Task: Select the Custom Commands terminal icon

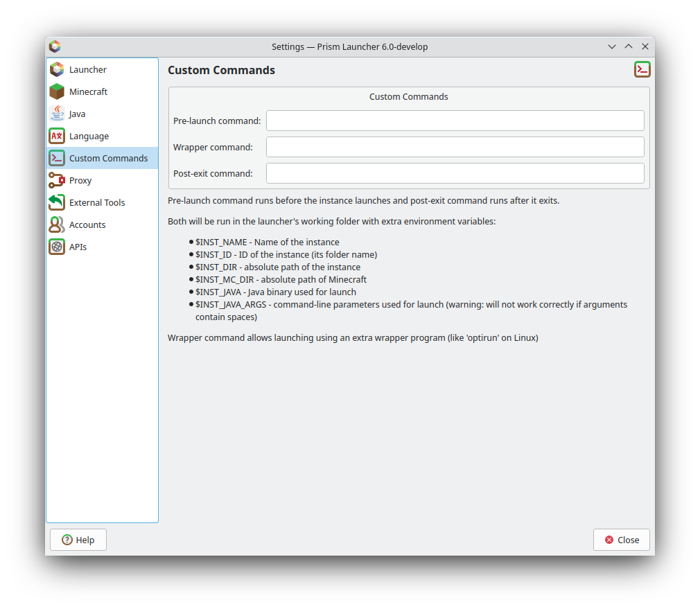Action: pyautogui.click(x=56, y=158)
